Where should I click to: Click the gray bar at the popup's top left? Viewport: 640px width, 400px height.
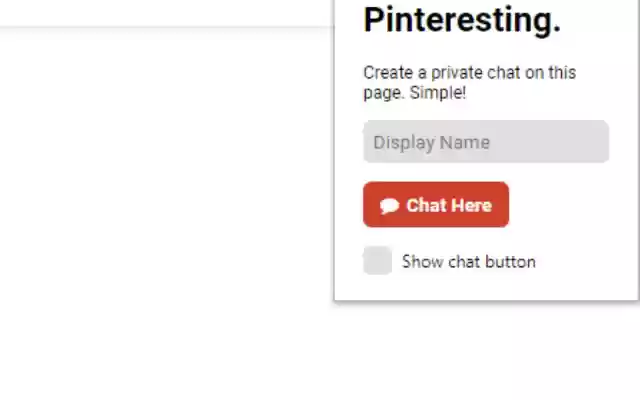[x=160, y=27]
